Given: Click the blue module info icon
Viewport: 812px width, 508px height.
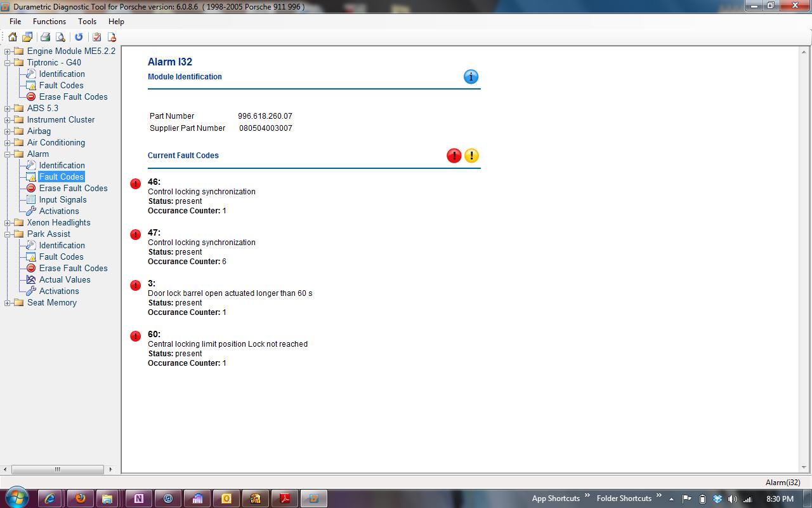Looking at the screenshot, I should tap(471, 77).
